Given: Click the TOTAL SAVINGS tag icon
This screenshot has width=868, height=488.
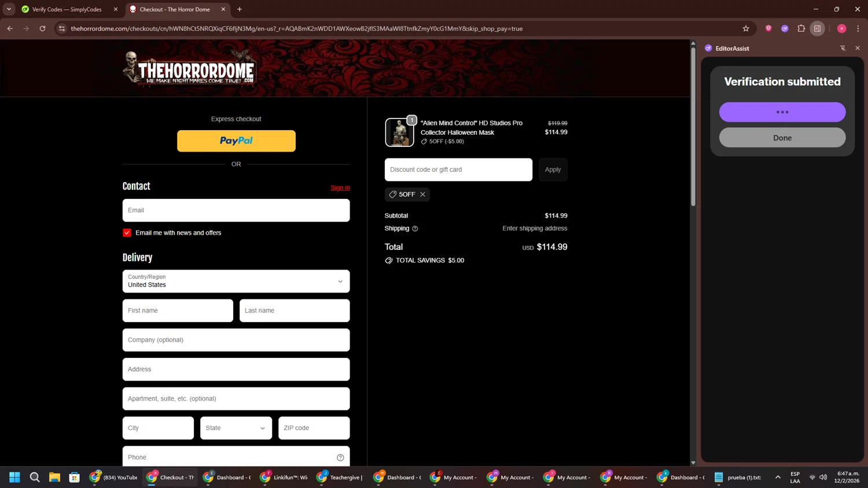Looking at the screenshot, I should pos(389,260).
